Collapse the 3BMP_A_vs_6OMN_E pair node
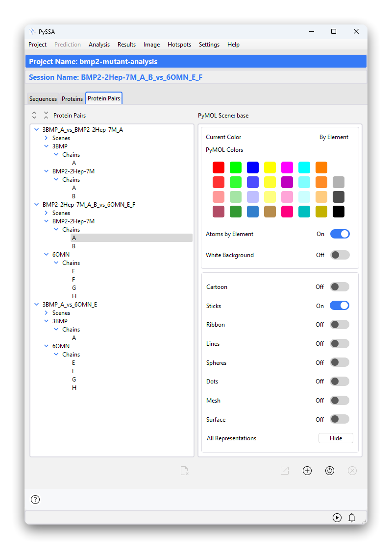The width and height of the screenshot is (392, 549). (36, 305)
